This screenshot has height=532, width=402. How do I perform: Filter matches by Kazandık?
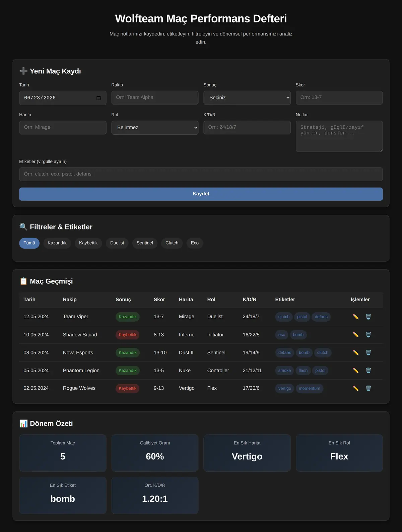pos(57,243)
